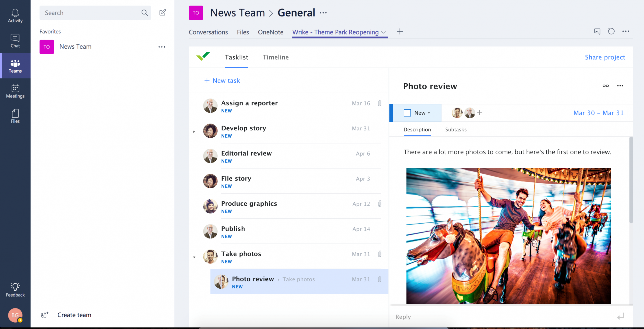Copy the Photo review task link icon

pyautogui.click(x=606, y=86)
